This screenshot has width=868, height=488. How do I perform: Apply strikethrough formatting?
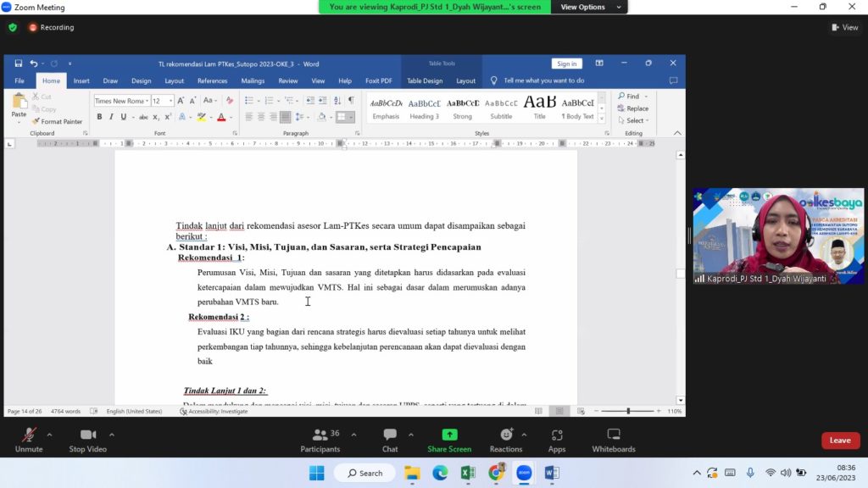pos(143,117)
